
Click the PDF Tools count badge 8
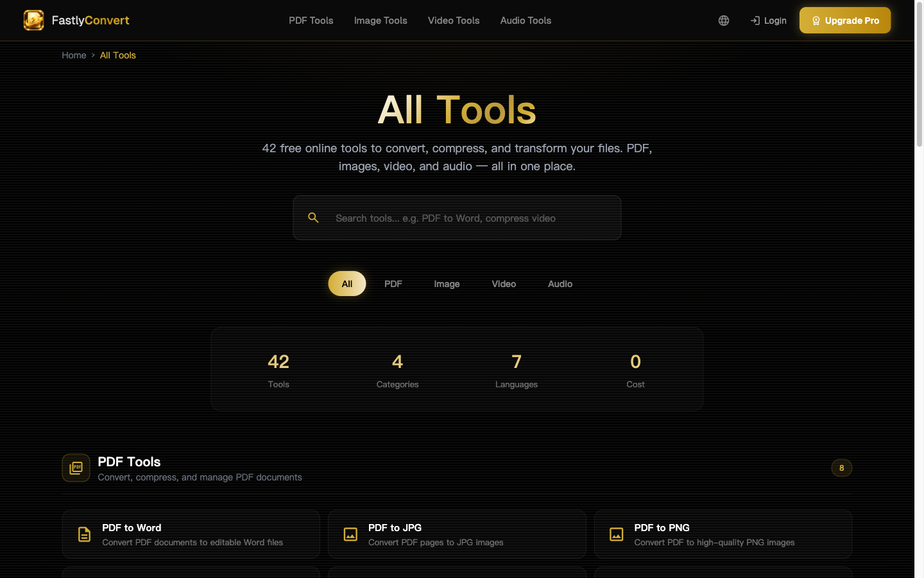[x=842, y=468]
